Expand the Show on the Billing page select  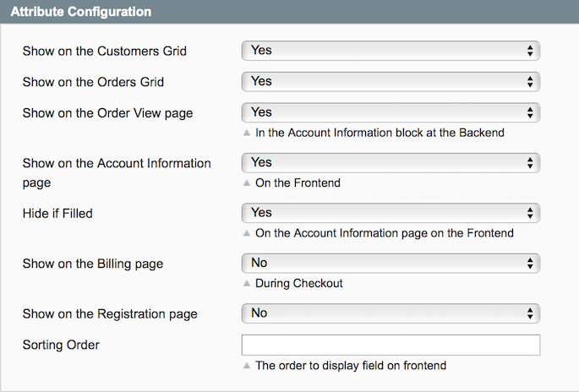390,263
